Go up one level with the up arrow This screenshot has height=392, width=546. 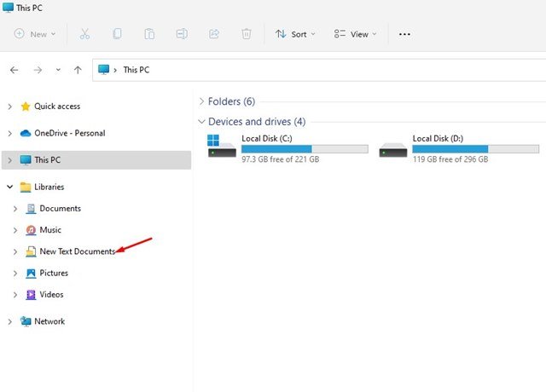point(78,70)
